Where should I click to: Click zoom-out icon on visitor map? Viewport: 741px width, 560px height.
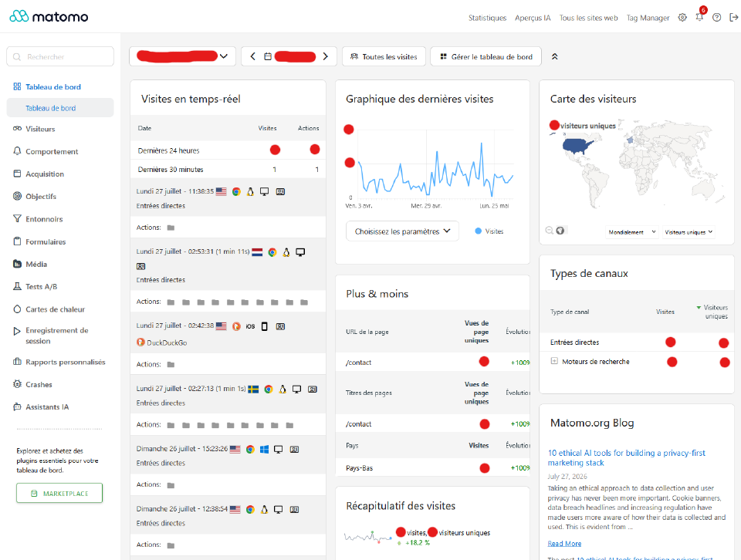coord(549,231)
